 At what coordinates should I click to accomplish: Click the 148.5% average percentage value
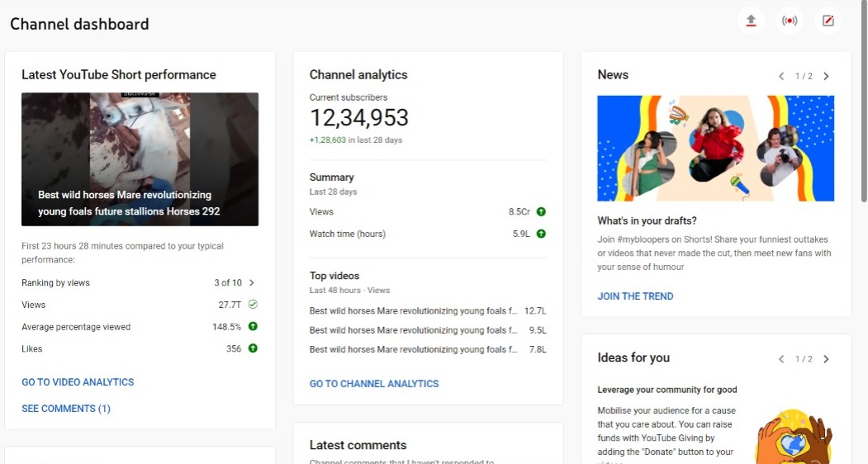click(226, 327)
